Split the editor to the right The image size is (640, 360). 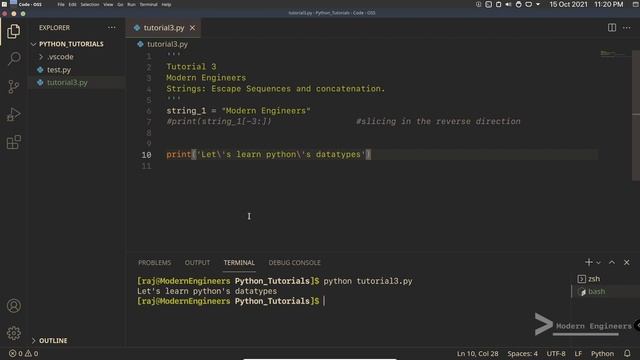(x=612, y=28)
